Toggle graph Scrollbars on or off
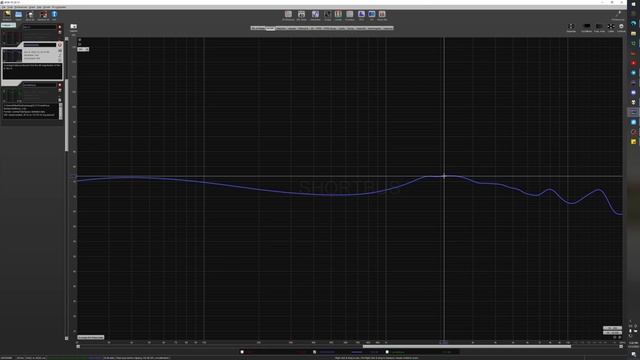640x360 pixels. [x=587, y=27]
